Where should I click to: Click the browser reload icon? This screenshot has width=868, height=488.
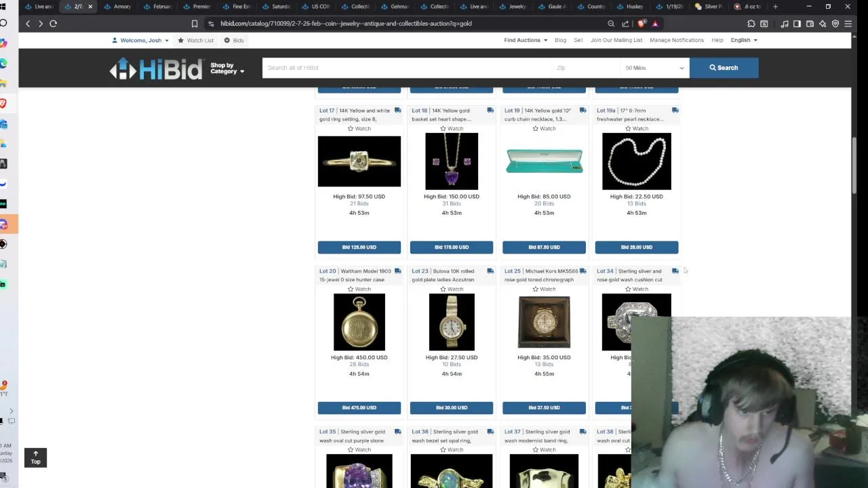tap(53, 23)
